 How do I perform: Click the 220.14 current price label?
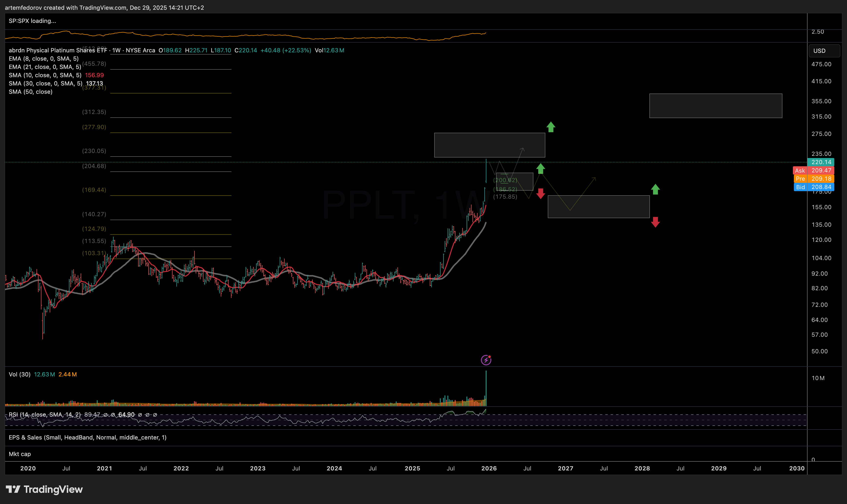click(x=821, y=162)
